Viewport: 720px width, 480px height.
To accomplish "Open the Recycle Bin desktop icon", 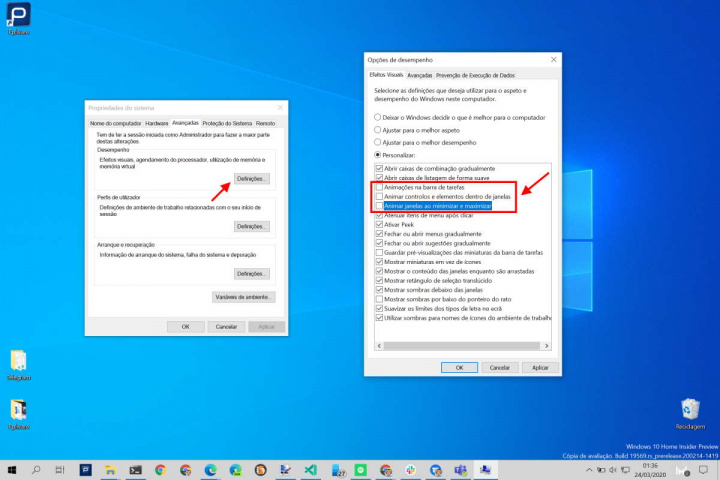I will pos(689,408).
